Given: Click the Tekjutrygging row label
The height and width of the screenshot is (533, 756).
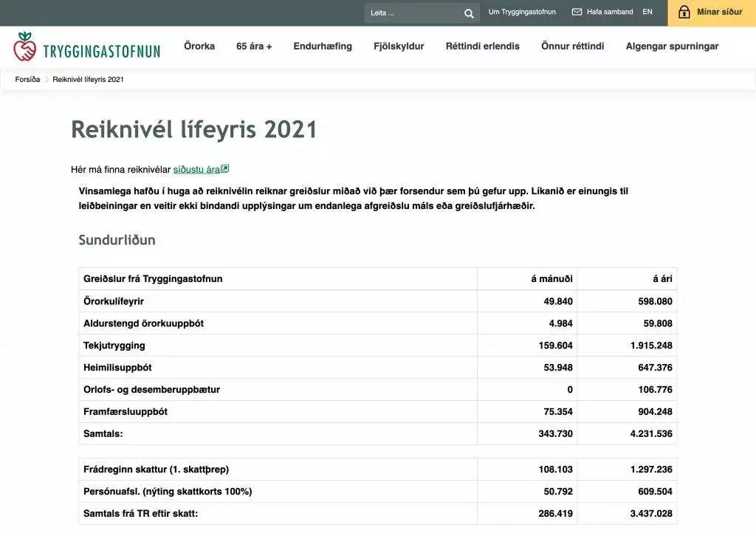Looking at the screenshot, I should [x=114, y=345].
